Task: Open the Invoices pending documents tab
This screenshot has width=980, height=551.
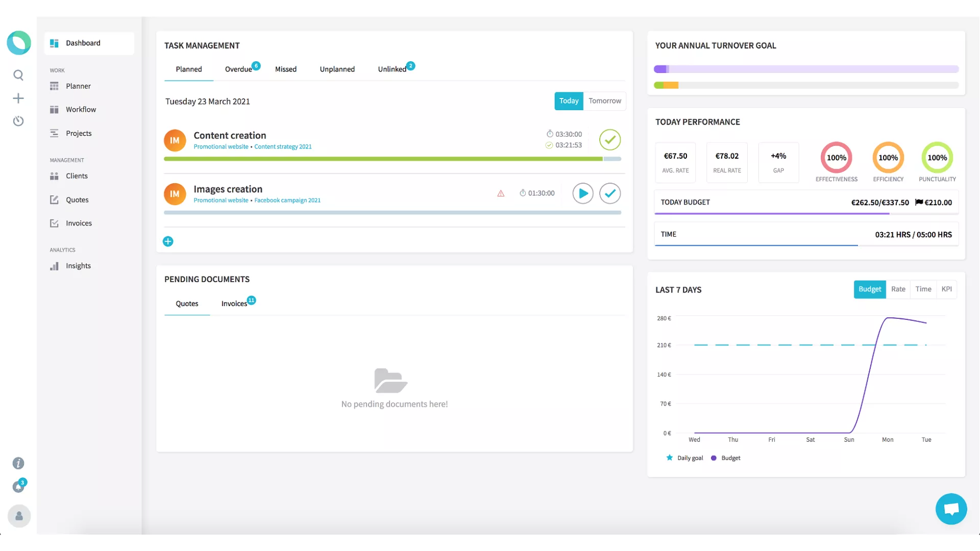Action: pyautogui.click(x=234, y=304)
